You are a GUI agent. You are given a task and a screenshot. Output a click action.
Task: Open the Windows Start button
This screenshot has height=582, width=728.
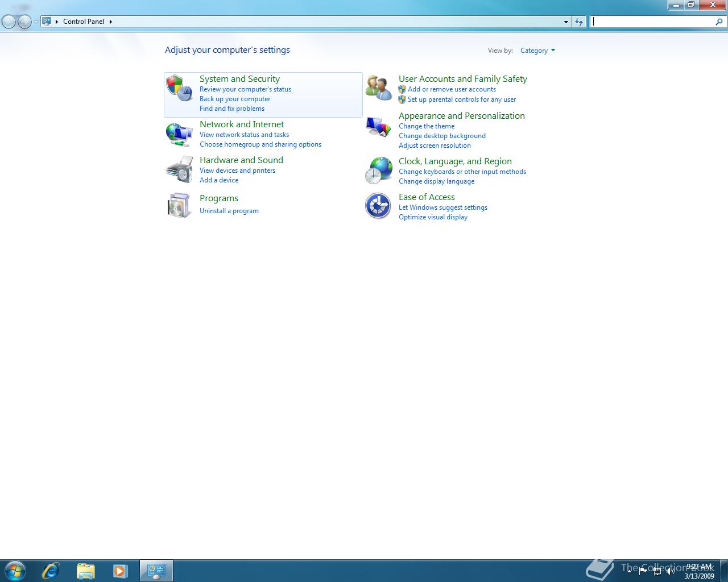15,570
